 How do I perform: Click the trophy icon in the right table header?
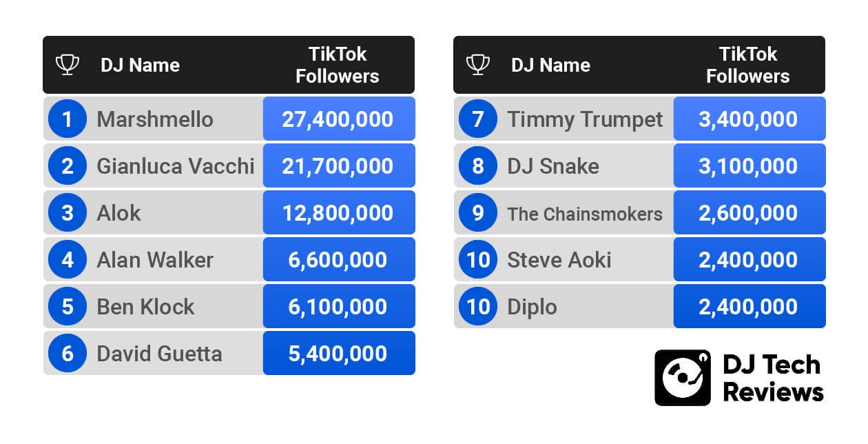click(x=477, y=65)
